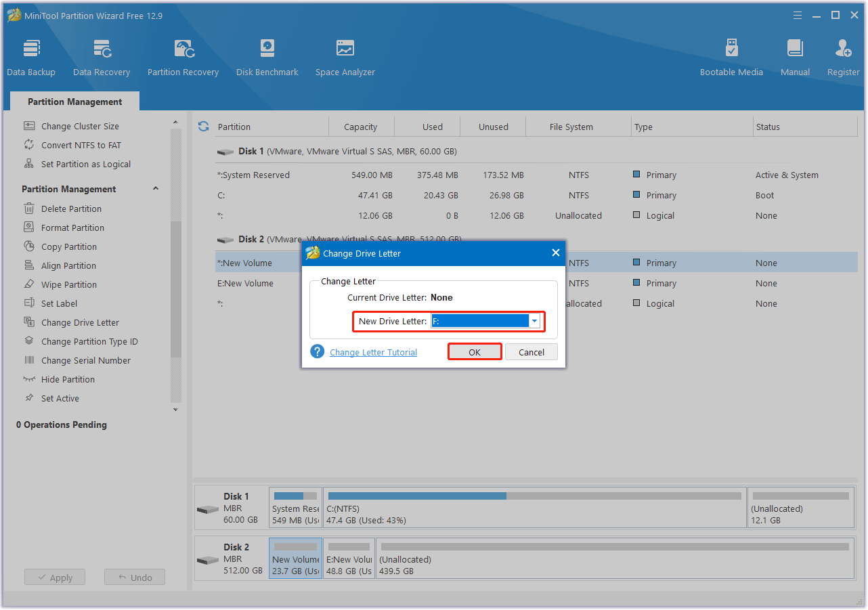Expand the New Drive Letter dropdown
Image resolution: width=868 pixels, height=610 pixels.
click(x=534, y=321)
